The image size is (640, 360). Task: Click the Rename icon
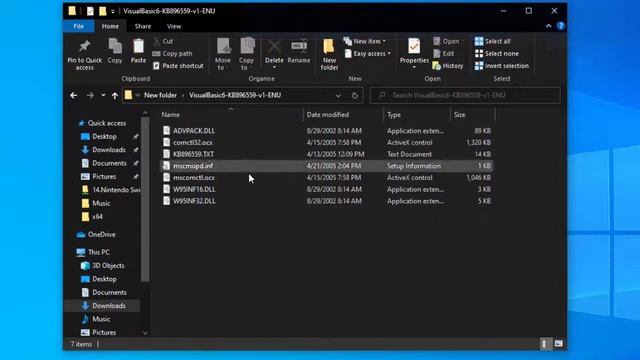[x=299, y=46]
